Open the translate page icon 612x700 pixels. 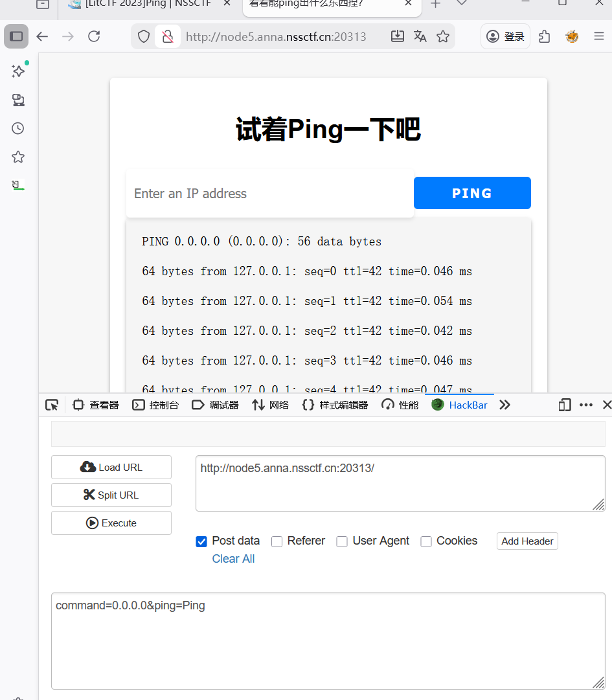(x=420, y=36)
